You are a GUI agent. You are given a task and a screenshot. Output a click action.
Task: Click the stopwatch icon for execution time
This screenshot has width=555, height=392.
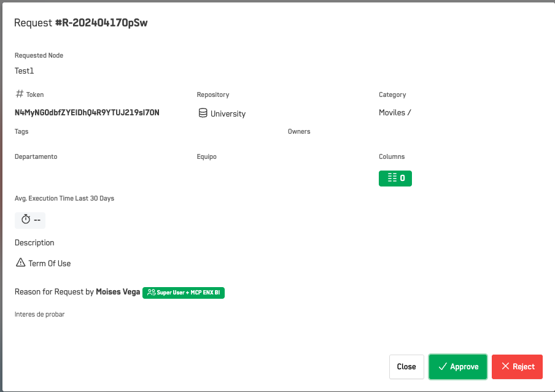[x=26, y=220]
